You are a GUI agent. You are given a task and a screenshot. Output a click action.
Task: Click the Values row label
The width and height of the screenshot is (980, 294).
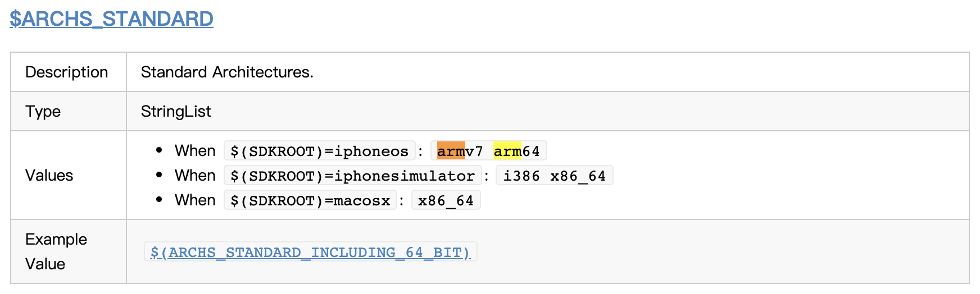pos(49,176)
